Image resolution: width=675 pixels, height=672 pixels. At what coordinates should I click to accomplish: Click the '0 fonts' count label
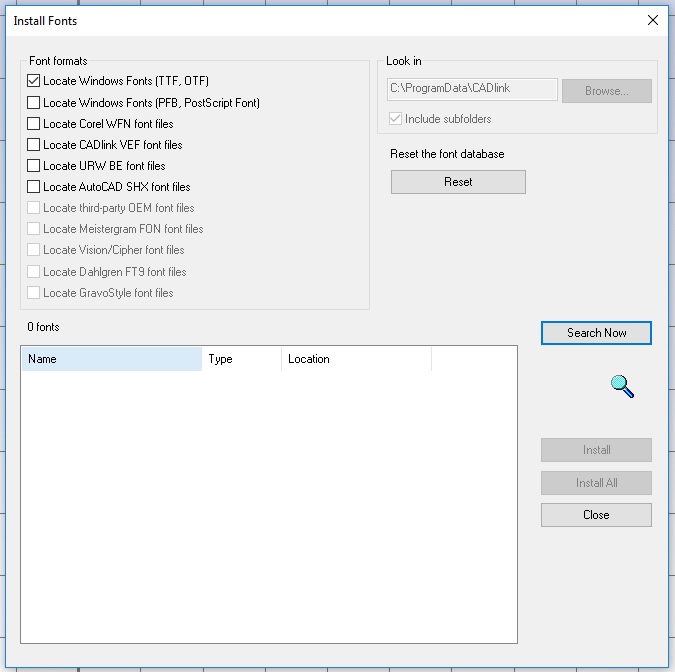(43, 327)
